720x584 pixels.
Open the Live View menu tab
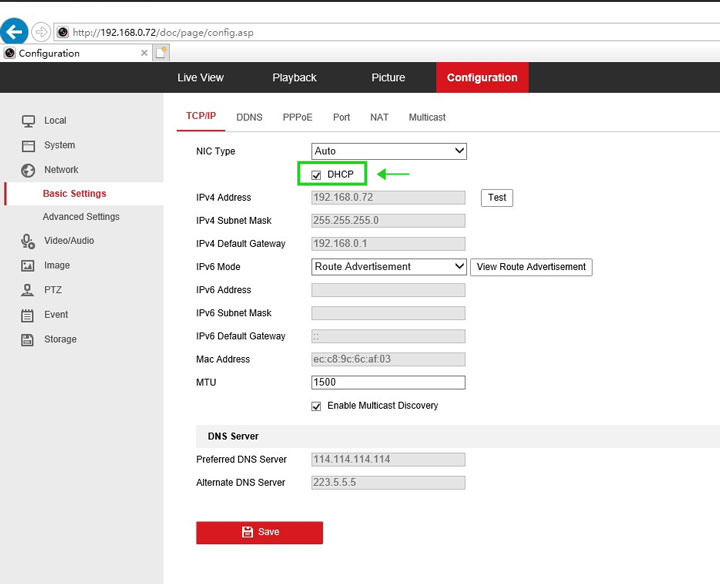(x=200, y=78)
